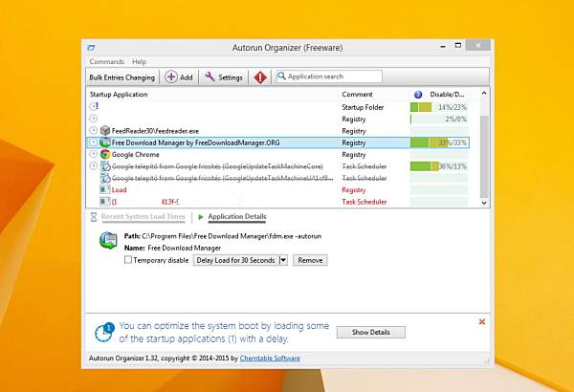Switch to Application Details tab
The width and height of the screenshot is (574, 392).
point(237,217)
